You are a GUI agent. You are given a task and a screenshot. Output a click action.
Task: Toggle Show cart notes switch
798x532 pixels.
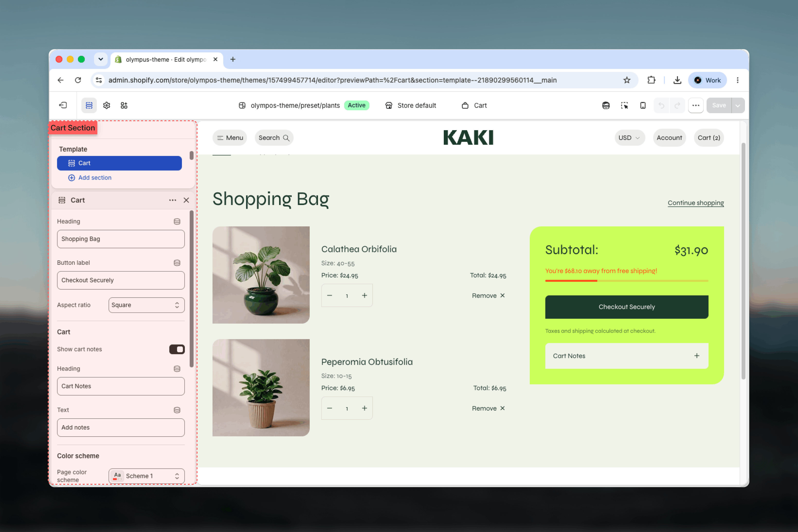(177, 349)
